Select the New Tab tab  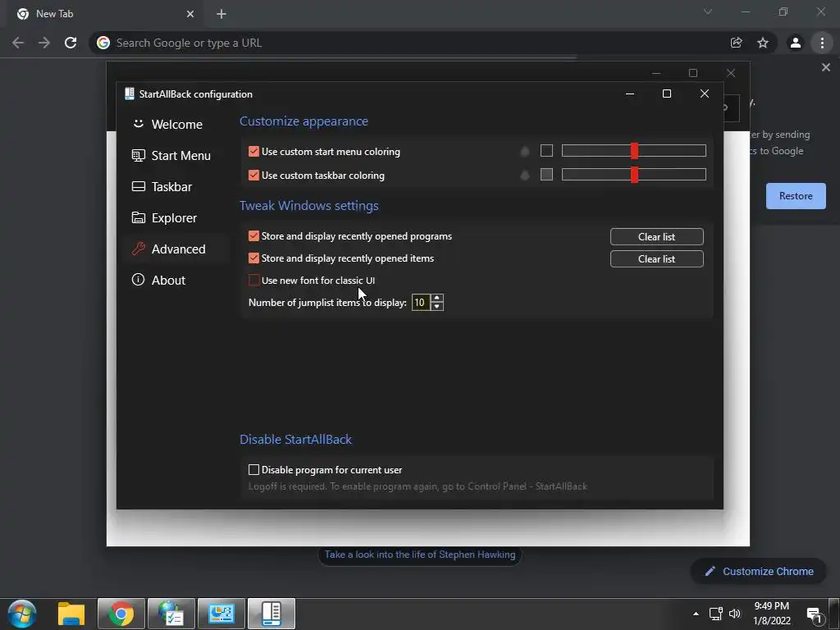pyautogui.click(x=105, y=14)
